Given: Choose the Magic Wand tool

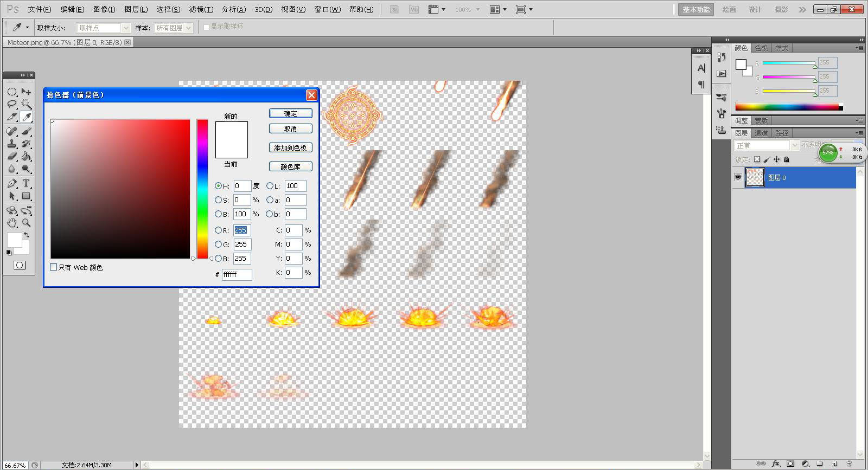Looking at the screenshot, I should click(x=26, y=104).
